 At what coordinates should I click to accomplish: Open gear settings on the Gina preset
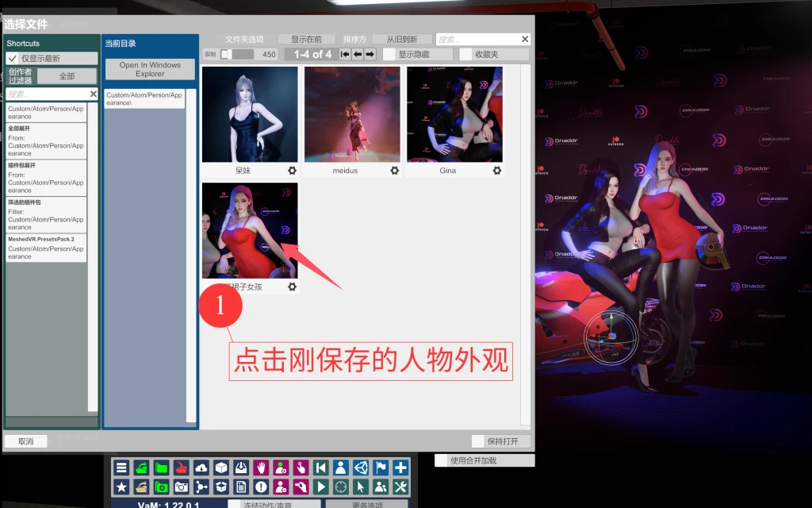coord(496,171)
